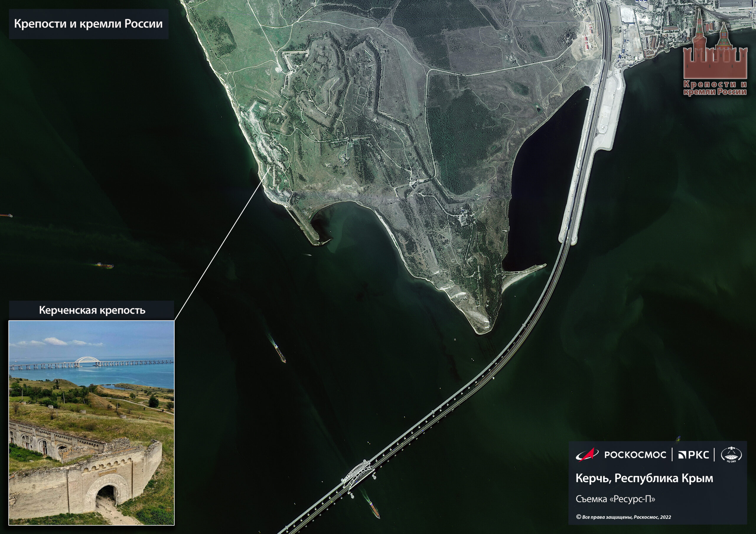
Task: Click the 'Съемка «Ресурс-П»' text
Action: coord(615,499)
